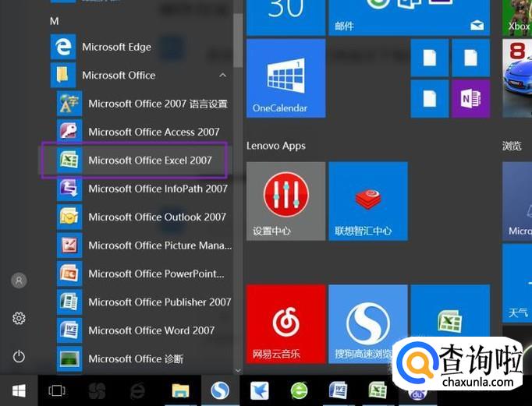Image resolution: width=532 pixels, height=406 pixels.
Task: Open the user account icon in start sidebar
Action: pyautogui.click(x=19, y=281)
